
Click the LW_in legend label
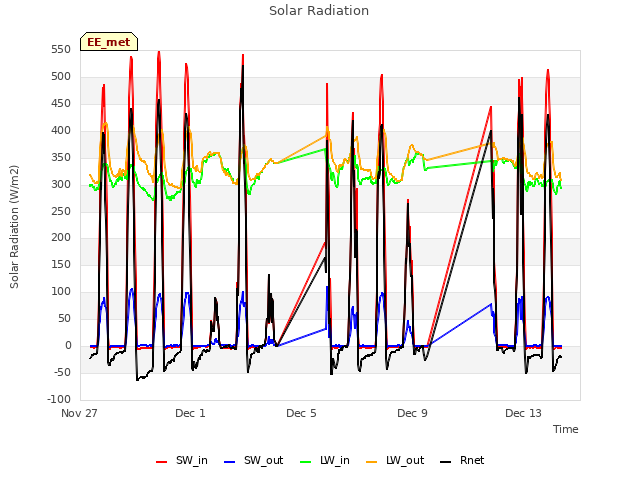click(335, 460)
